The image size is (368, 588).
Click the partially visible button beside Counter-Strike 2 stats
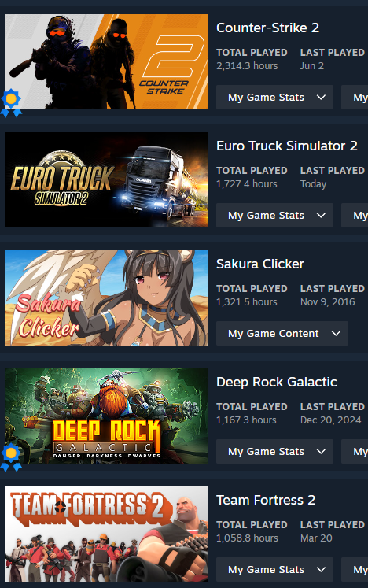pyautogui.click(x=355, y=98)
